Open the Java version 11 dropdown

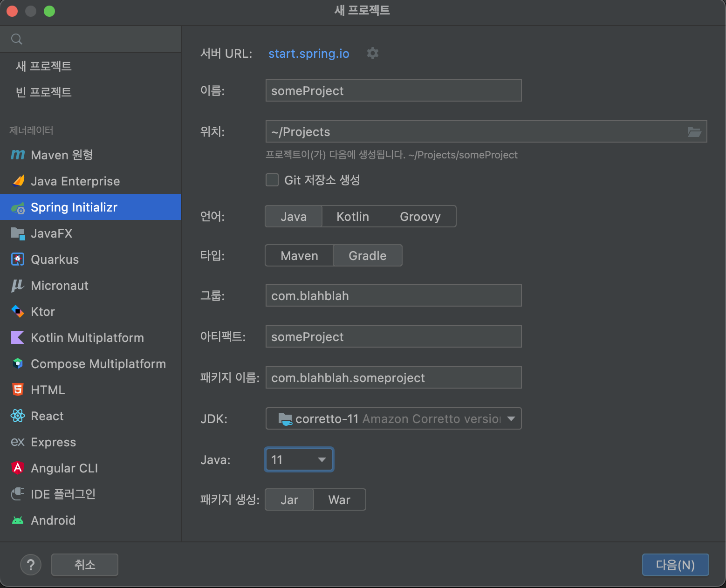click(299, 460)
